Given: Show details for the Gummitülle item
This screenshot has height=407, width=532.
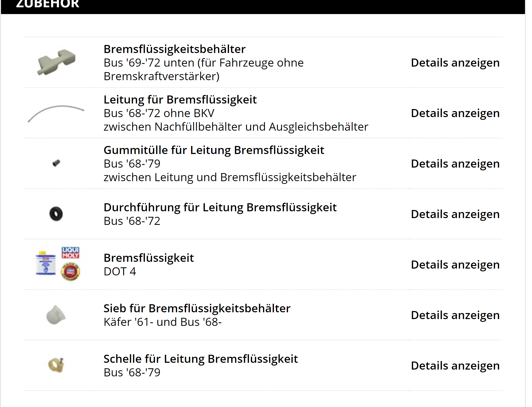Looking at the screenshot, I should click(x=455, y=164).
